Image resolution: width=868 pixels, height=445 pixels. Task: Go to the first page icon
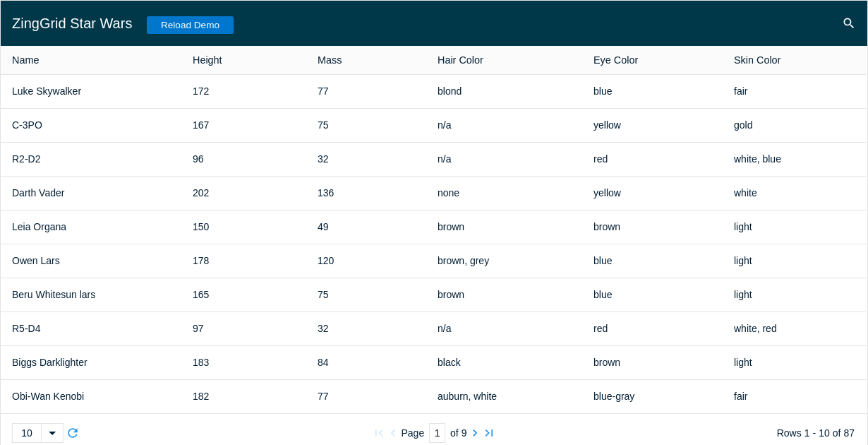tap(379, 433)
